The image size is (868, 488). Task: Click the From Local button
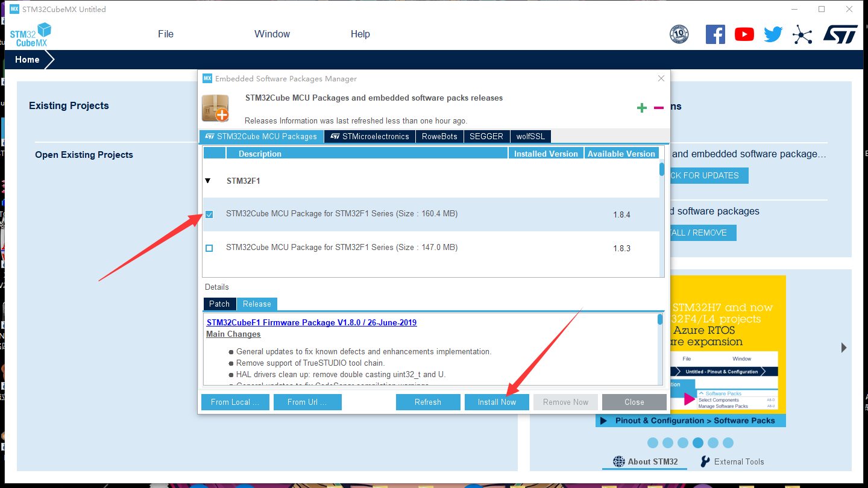click(235, 402)
